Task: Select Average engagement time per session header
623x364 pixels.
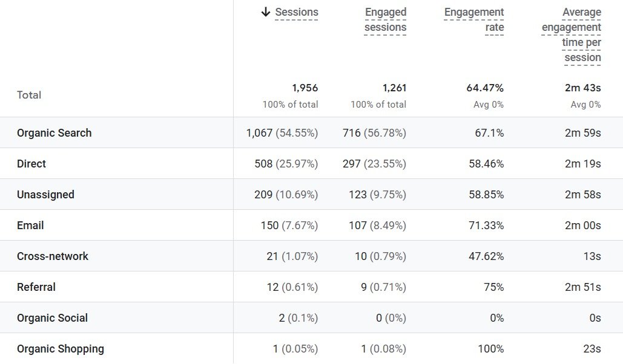Action: tap(572, 35)
